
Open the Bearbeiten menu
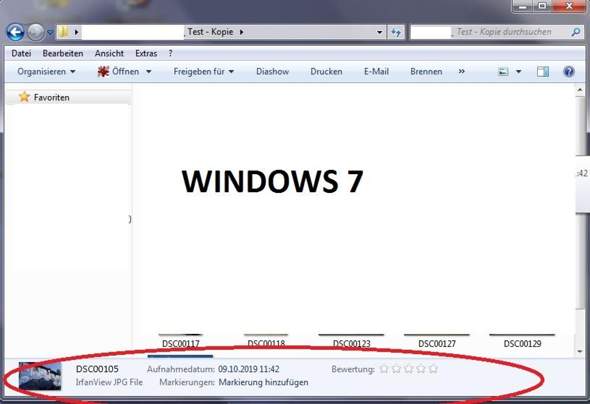point(63,53)
